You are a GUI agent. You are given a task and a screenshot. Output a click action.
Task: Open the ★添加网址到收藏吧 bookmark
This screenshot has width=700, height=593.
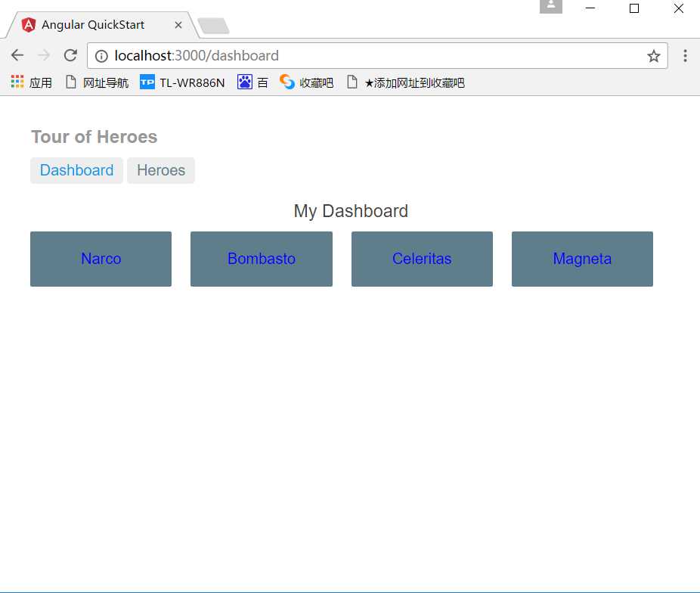coord(406,82)
